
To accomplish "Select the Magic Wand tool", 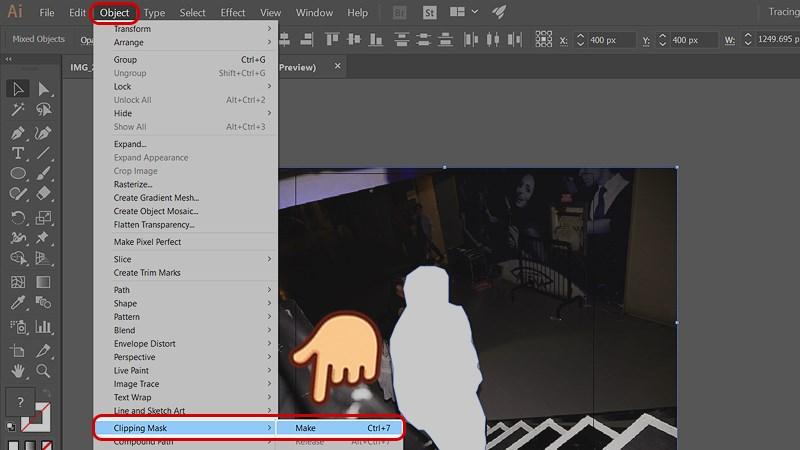I will [18, 109].
